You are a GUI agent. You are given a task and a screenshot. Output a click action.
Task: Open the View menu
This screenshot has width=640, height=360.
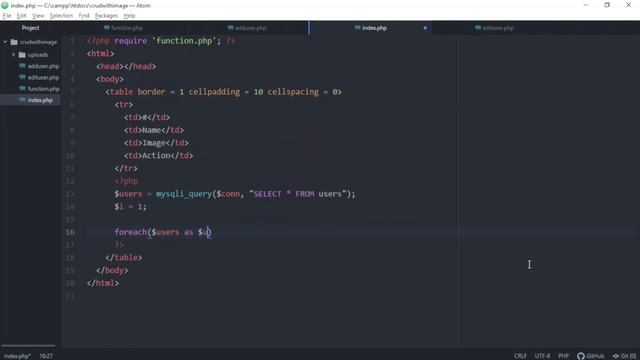click(38, 16)
